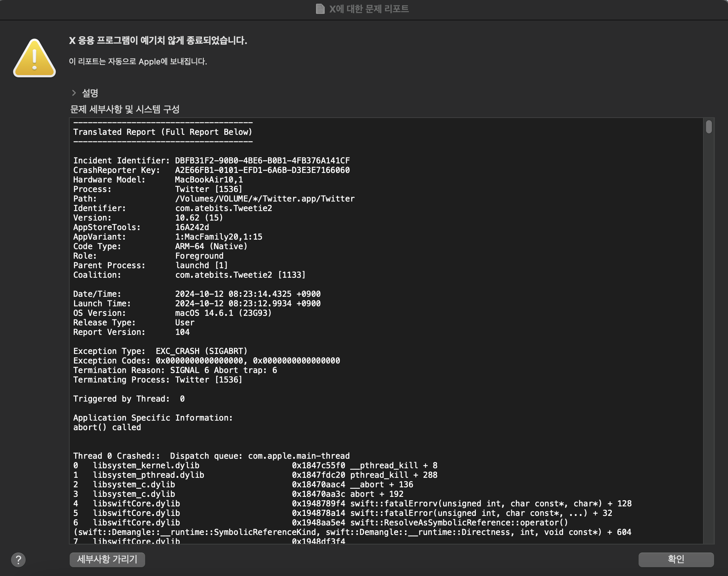Click the frame 6 ResolveAsSymbolicReference row

[x=352, y=527]
